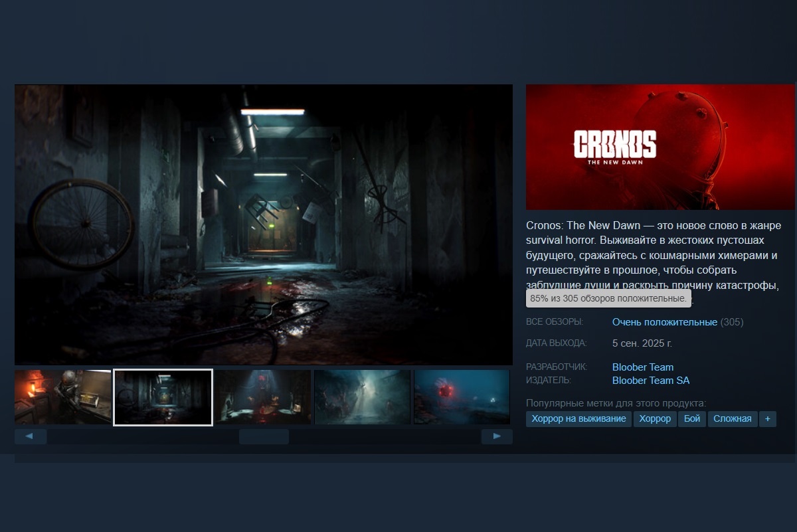This screenshot has width=797, height=532.
Task: Select the highlighted corridor screenshot thumbnail
Action: pyautogui.click(x=163, y=397)
